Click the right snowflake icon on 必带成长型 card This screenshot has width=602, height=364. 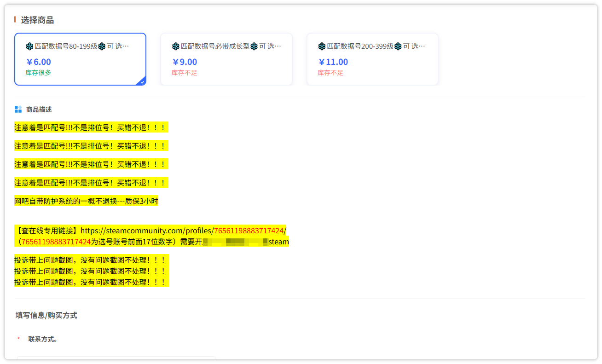[x=254, y=46]
